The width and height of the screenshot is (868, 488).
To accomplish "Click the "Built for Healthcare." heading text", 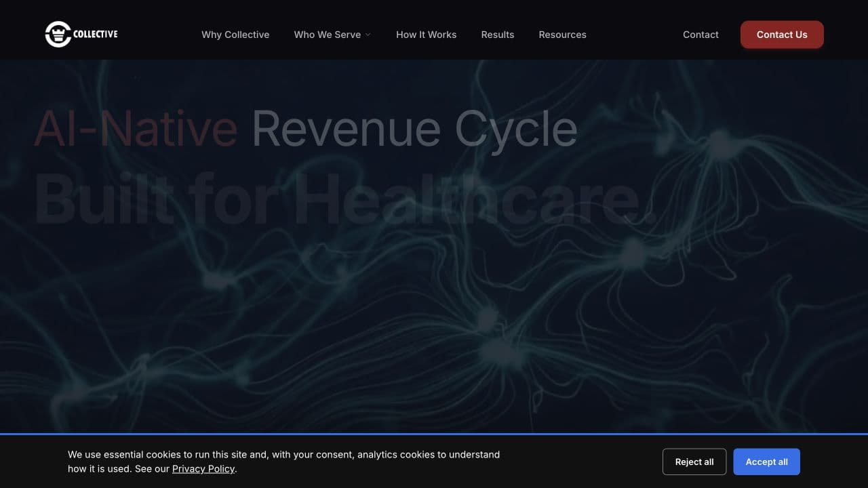I will [346, 200].
